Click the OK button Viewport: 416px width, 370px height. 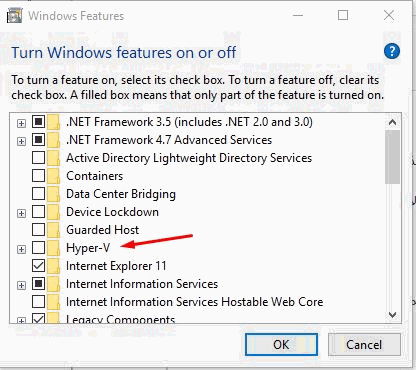tap(281, 344)
